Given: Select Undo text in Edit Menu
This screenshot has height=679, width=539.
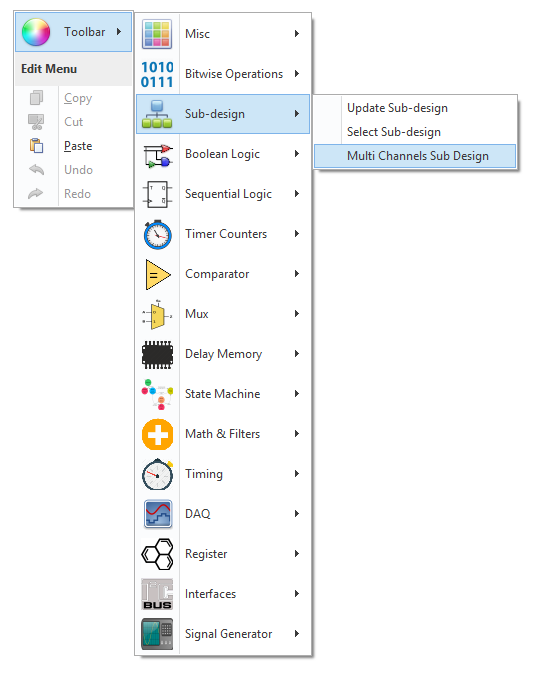Looking at the screenshot, I should point(78,170).
